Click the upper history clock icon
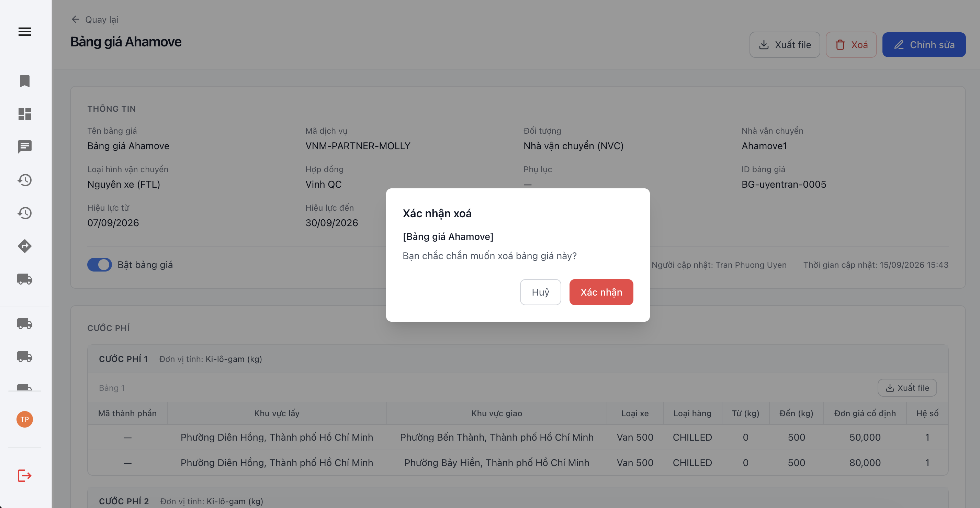Viewport: 980px width, 508px height. pos(25,180)
